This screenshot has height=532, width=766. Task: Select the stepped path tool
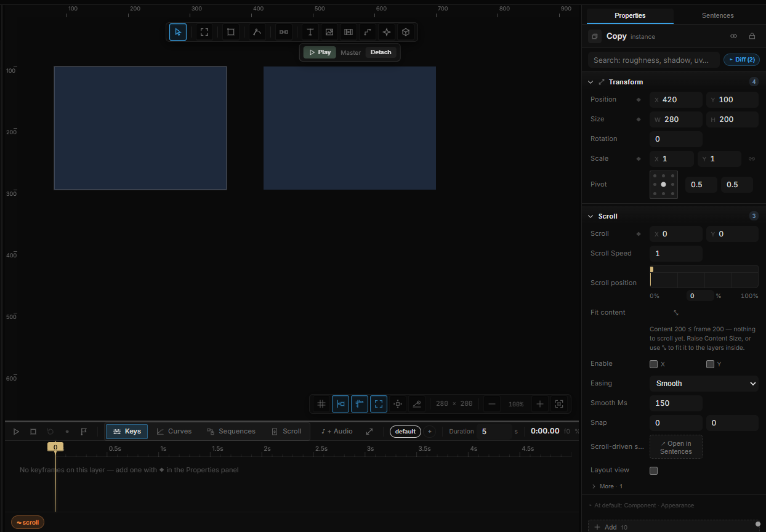coord(368,32)
